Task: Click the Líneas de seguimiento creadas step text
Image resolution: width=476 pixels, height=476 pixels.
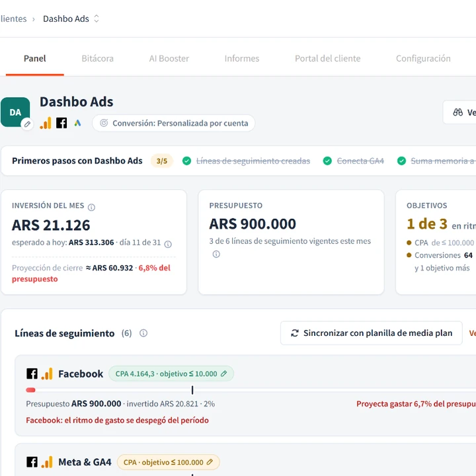Action: pos(253,161)
